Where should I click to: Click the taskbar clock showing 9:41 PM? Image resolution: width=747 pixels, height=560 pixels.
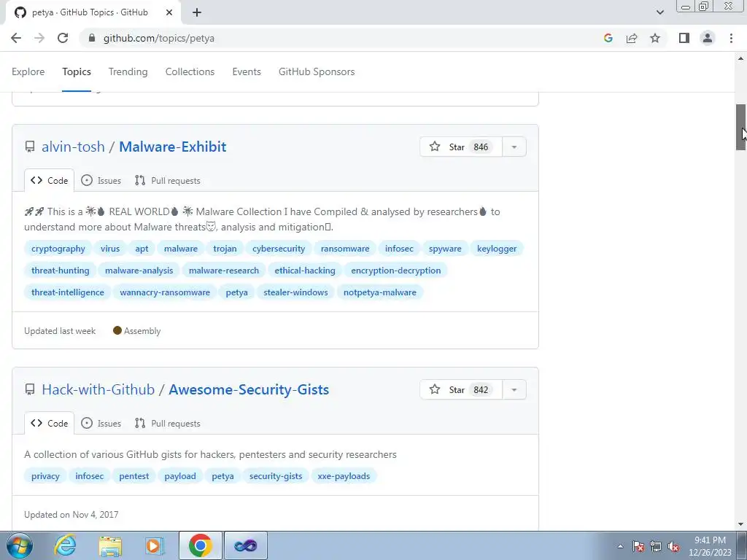click(x=710, y=545)
